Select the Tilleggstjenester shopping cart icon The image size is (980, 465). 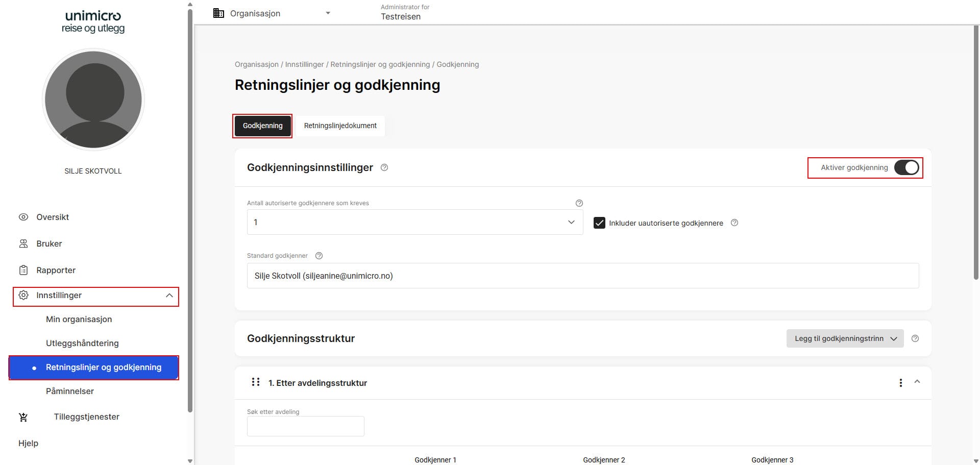(23, 417)
